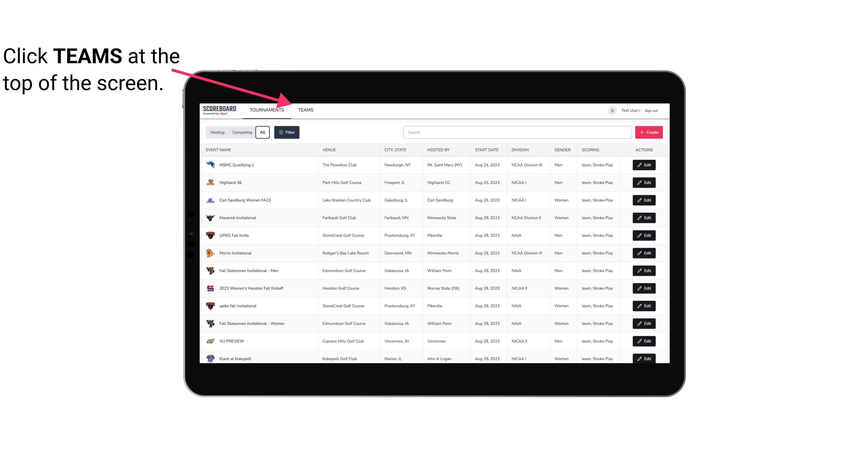Click the Search input field

[516, 132]
